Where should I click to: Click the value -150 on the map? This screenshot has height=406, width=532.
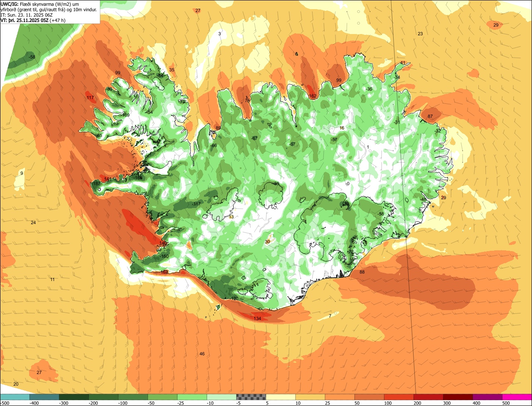pyautogui.click(x=165, y=256)
